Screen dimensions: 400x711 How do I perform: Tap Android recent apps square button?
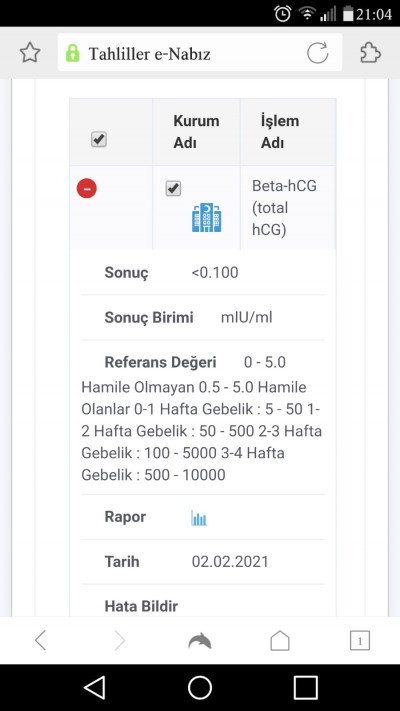tap(305, 688)
